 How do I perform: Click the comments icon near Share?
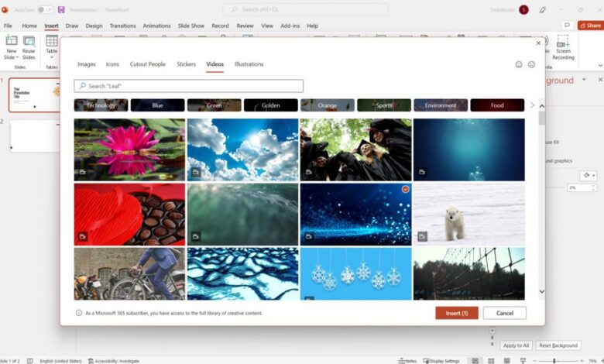[567, 26]
